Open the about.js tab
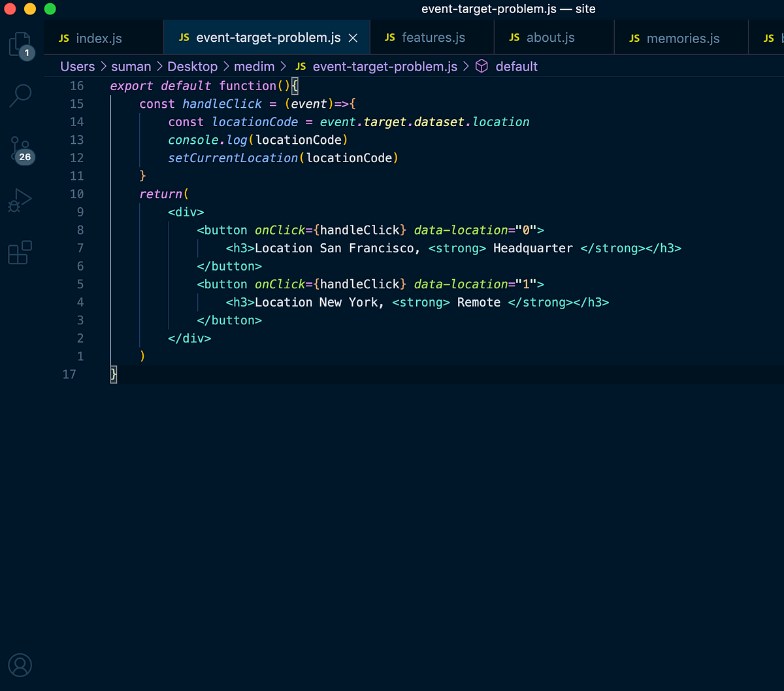The image size is (784, 691). point(551,37)
